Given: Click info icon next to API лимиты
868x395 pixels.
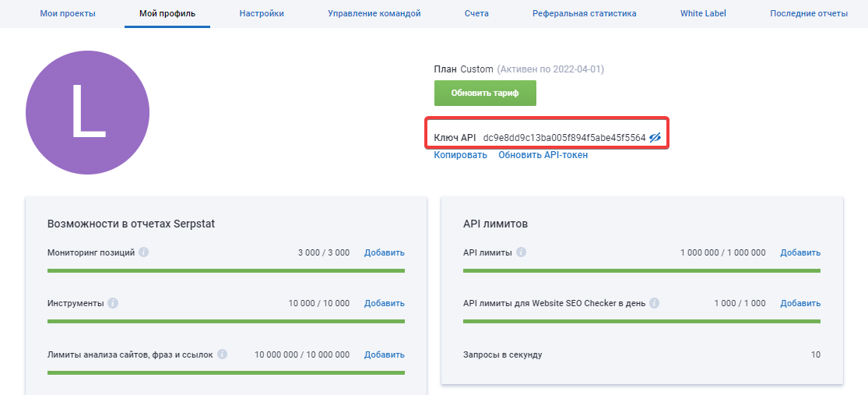Looking at the screenshot, I should (x=521, y=252).
